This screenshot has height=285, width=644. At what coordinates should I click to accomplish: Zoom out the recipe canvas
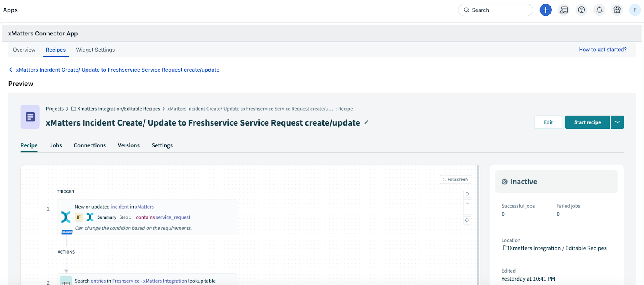(467, 211)
